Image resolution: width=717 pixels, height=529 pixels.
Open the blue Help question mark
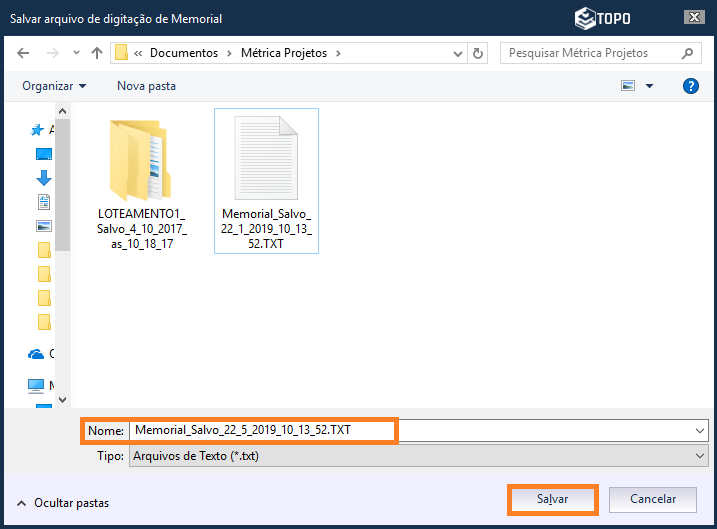pyautogui.click(x=690, y=86)
